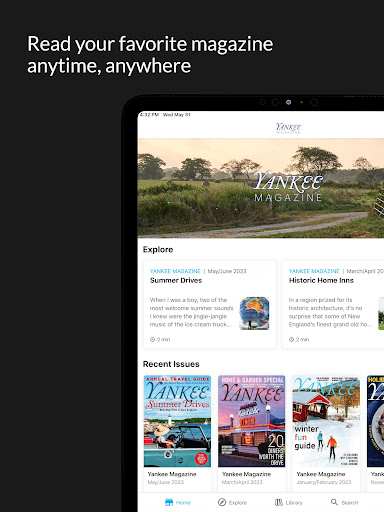Click the Yankee Magazine header logo
This screenshot has width=384, height=512.
click(288, 128)
